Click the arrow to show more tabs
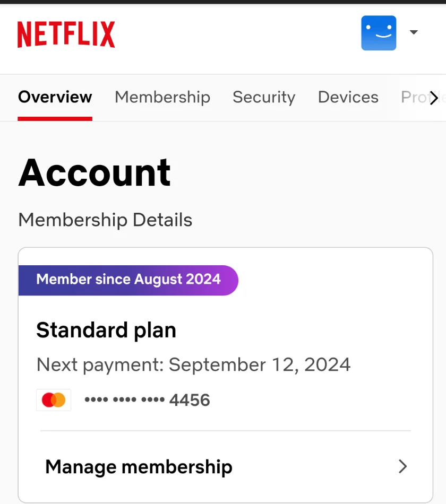Viewport: 446px width, 504px height. point(434,98)
